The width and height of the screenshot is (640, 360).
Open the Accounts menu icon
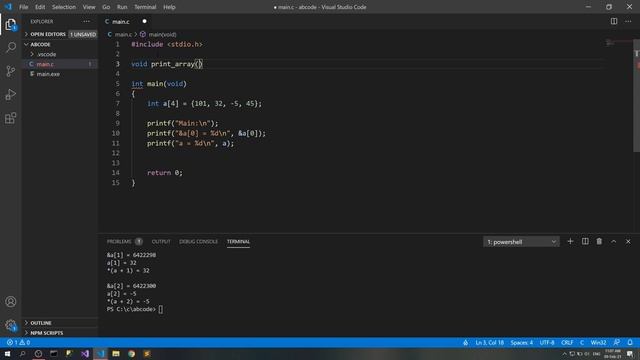[11, 302]
